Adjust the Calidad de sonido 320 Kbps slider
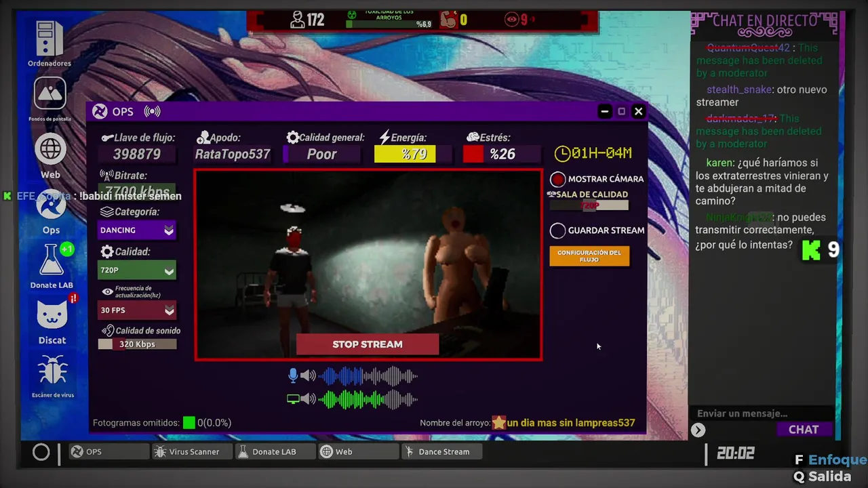The image size is (868, 488). coord(137,344)
